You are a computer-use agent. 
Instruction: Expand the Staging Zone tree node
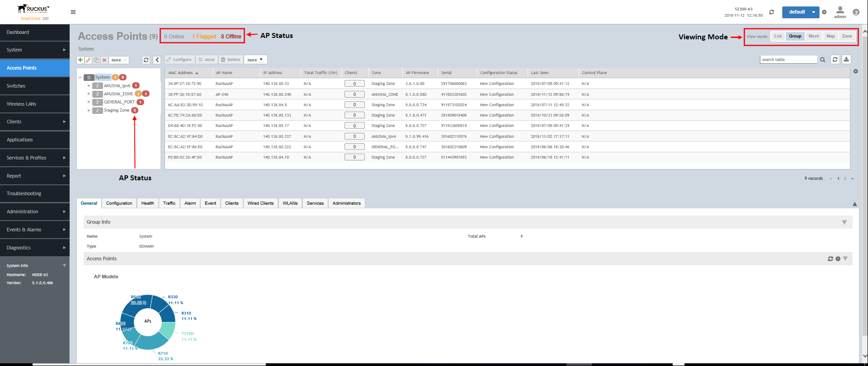pyautogui.click(x=89, y=110)
